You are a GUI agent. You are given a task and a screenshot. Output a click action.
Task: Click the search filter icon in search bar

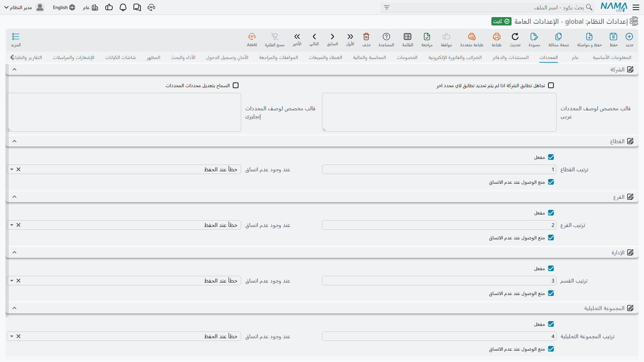coord(387,7)
